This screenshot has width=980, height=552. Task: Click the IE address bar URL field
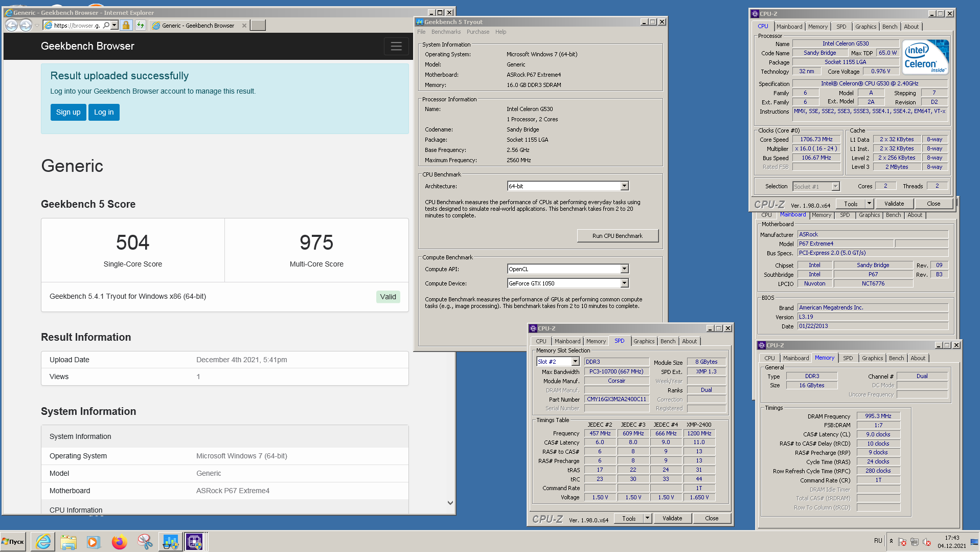pos(76,25)
